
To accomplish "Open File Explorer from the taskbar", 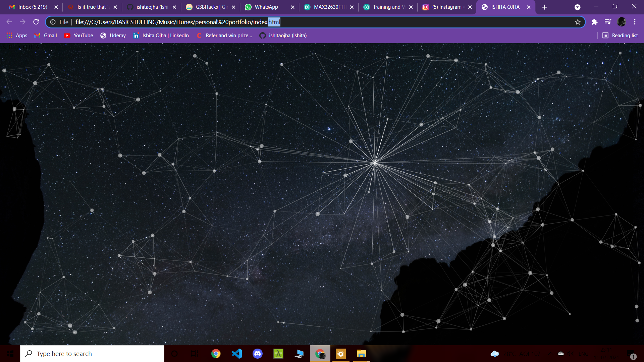I will 362,354.
